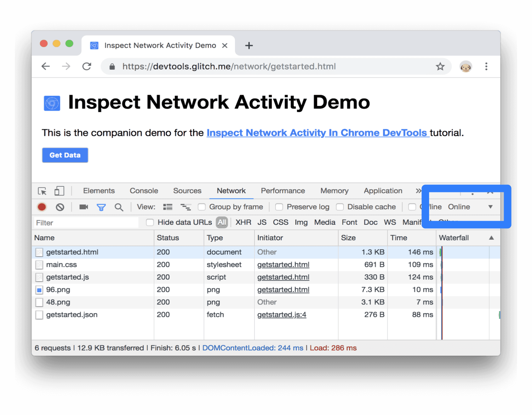Open the network filter funnel icon
This screenshot has width=532, height=415.
[x=101, y=207]
